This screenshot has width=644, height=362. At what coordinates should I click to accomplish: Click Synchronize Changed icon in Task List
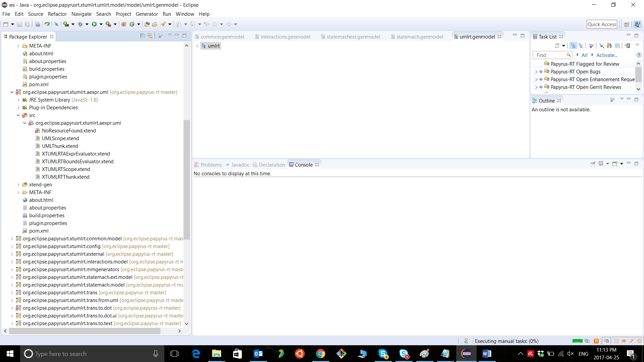627,46
